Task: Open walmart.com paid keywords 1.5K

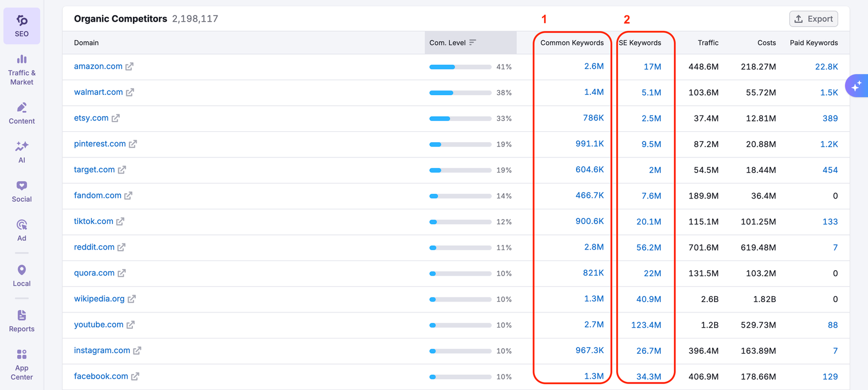Action: pyautogui.click(x=829, y=93)
